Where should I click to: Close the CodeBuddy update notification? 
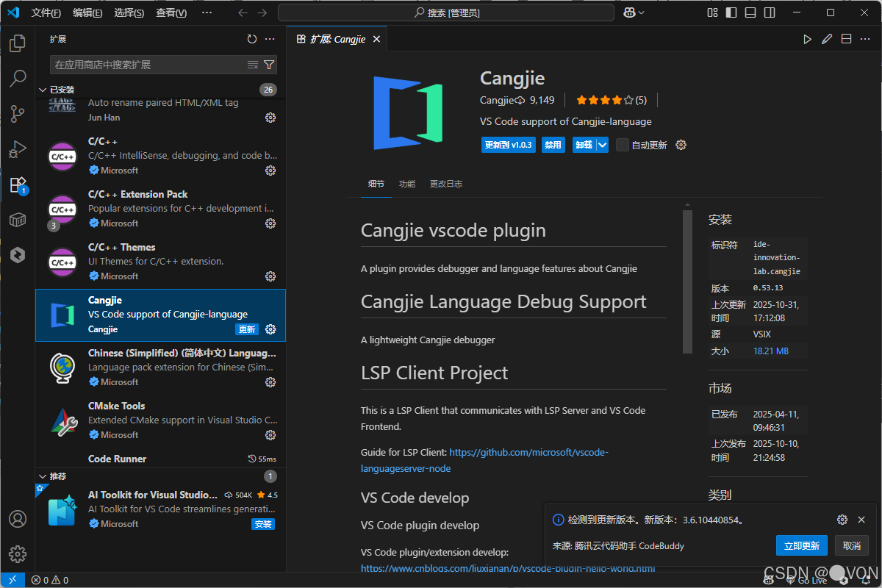pos(861,520)
